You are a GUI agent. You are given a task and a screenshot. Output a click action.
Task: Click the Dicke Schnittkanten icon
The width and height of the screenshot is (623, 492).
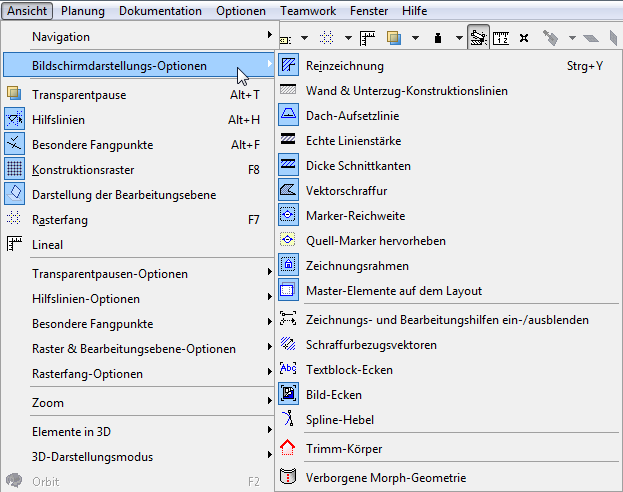tap(288, 165)
